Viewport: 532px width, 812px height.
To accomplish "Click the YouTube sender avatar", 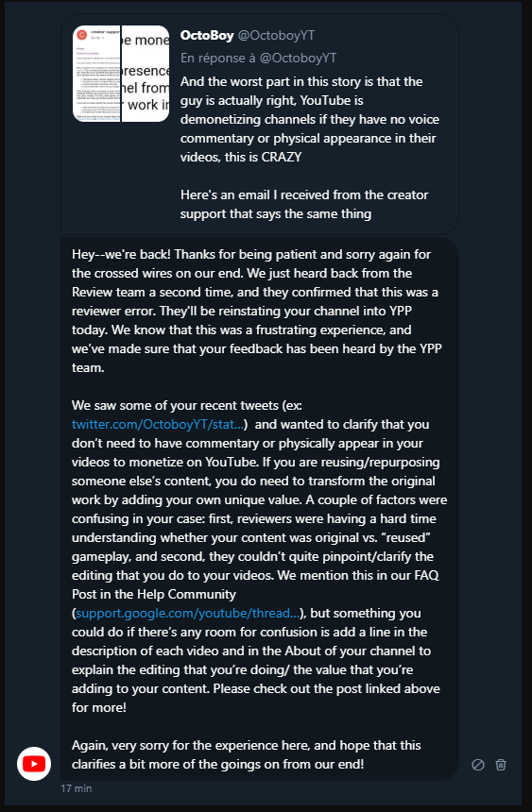I will pyautogui.click(x=34, y=763).
